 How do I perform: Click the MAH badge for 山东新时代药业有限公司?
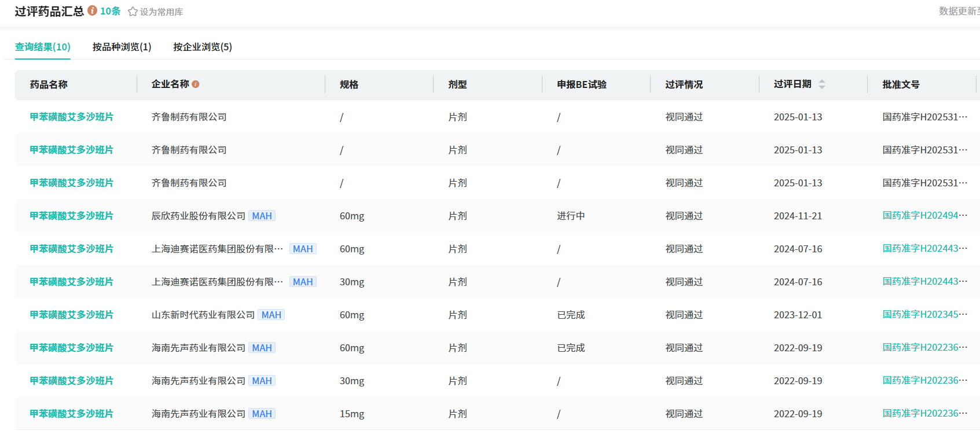[x=271, y=315]
